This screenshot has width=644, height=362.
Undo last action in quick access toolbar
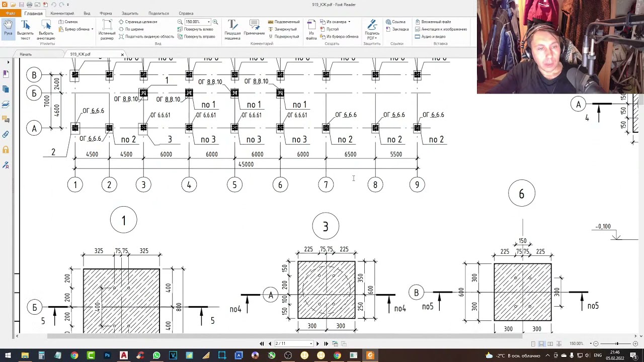tap(53, 5)
